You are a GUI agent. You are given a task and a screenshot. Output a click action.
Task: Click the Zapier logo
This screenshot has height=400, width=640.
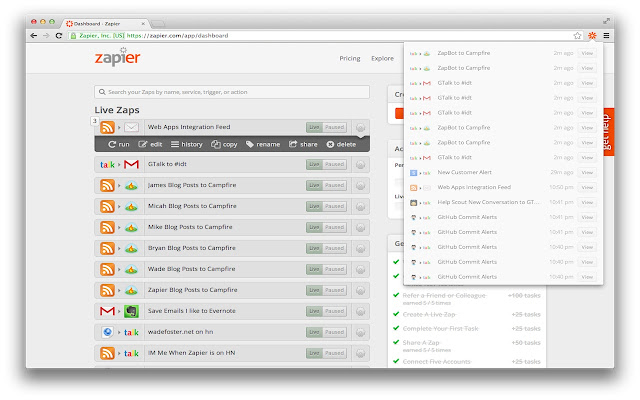(118, 57)
